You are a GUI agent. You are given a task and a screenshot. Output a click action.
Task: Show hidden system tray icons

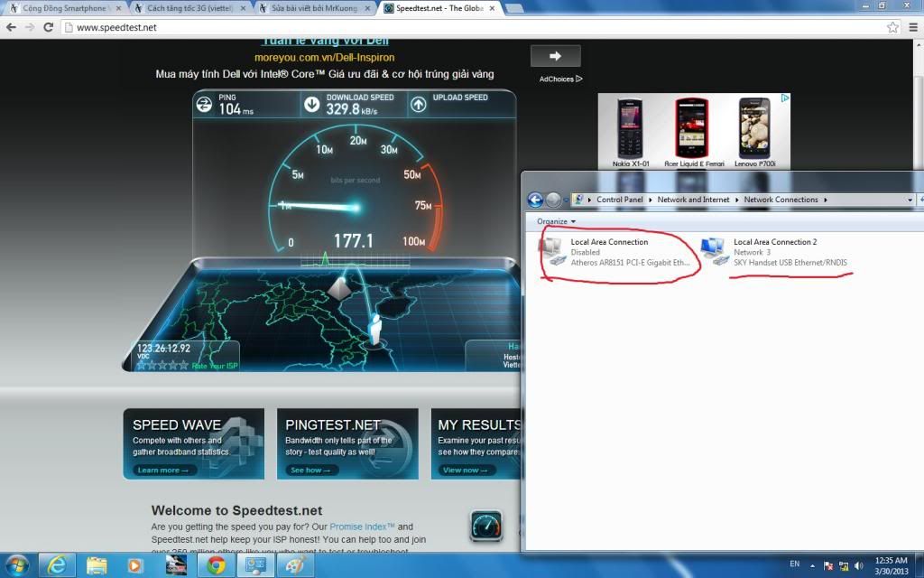(x=813, y=565)
